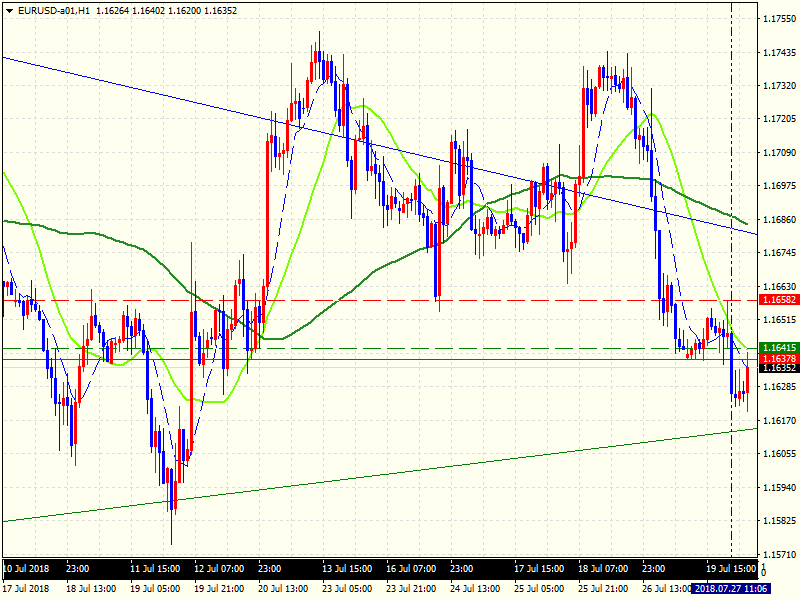Viewport: 800px width, 600px height.
Task: Click the 12 Jul 07:00 time label
Action: point(219,568)
